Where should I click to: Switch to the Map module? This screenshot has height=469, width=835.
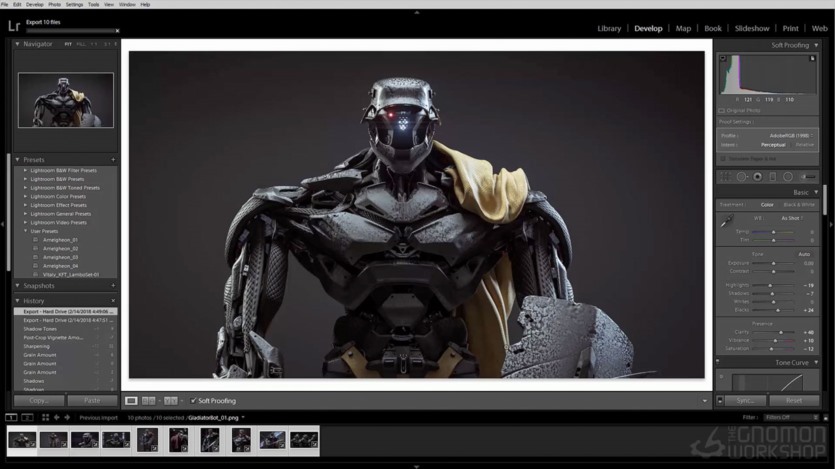[683, 29]
